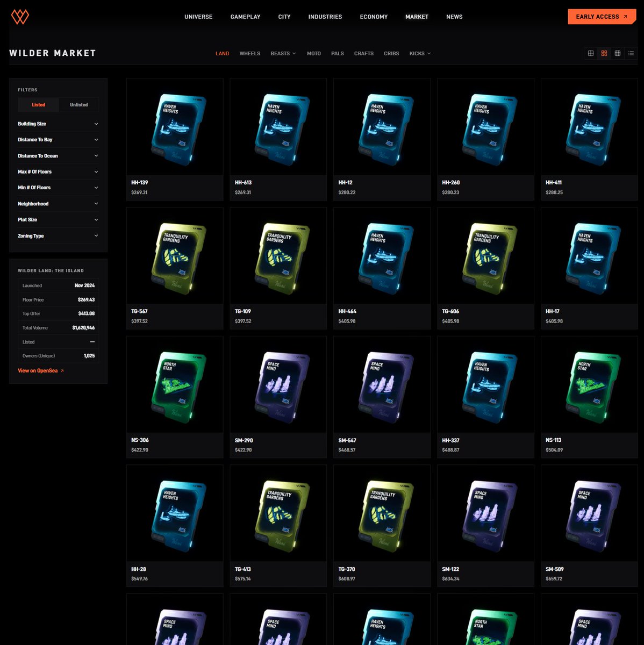This screenshot has width=644, height=645.
Task: Click the Wilder Market heading
Action: pos(53,53)
